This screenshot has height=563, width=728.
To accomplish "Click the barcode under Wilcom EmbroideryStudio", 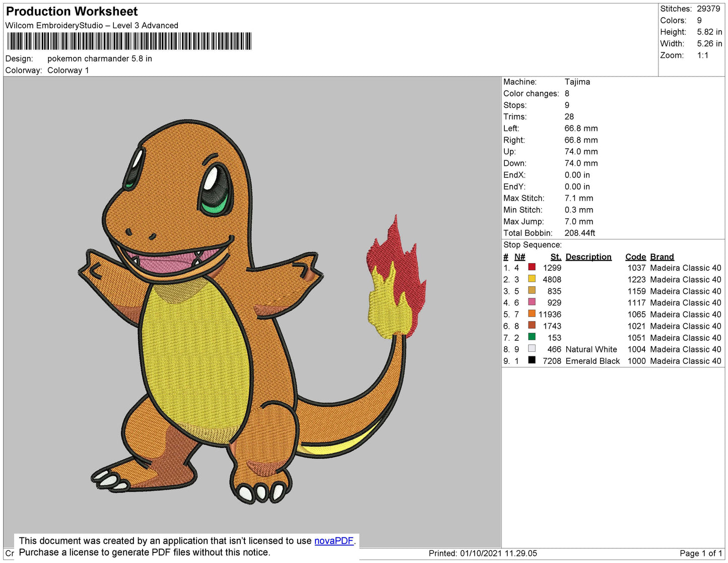I will pyautogui.click(x=129, y=41).
